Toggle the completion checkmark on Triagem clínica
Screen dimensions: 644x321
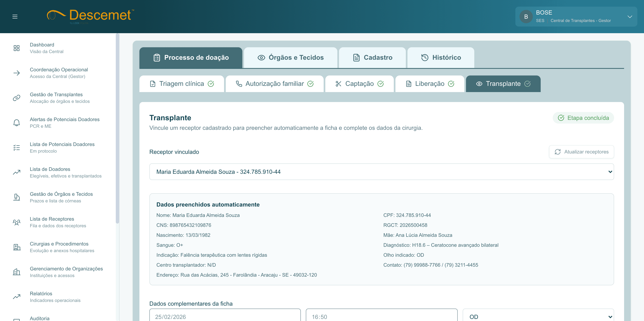click(x=211, y=84)
